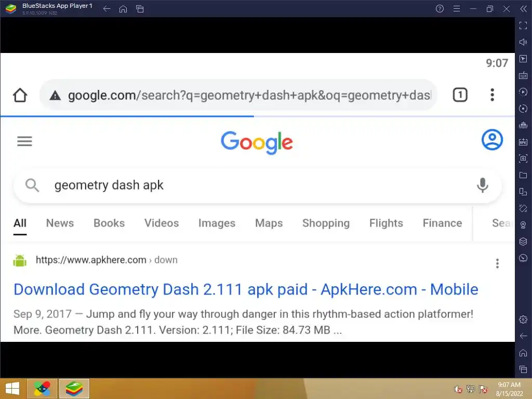Tap the not-secure warning triangle icon
The image size is (532, 399).
coord(55,96)
